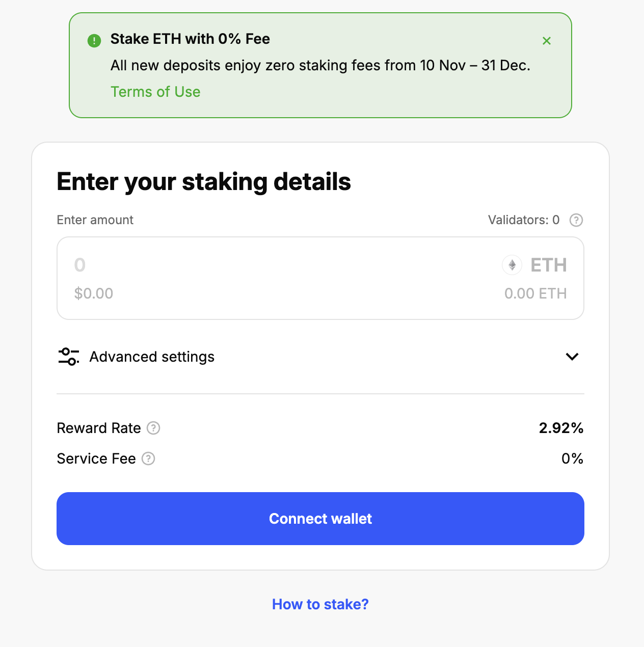Focus the staking amount input field
This screenshot has height=647, width=644.
(255, 265)
